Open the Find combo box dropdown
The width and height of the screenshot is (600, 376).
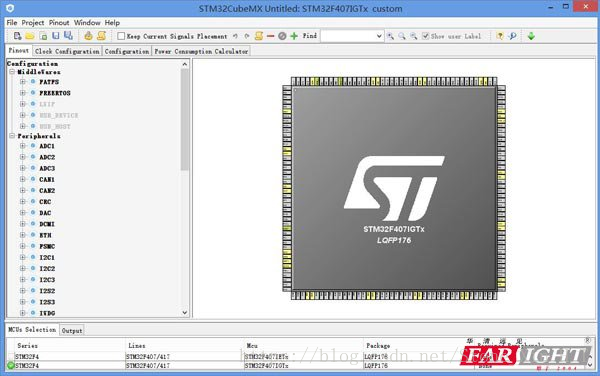click(379, 36)
